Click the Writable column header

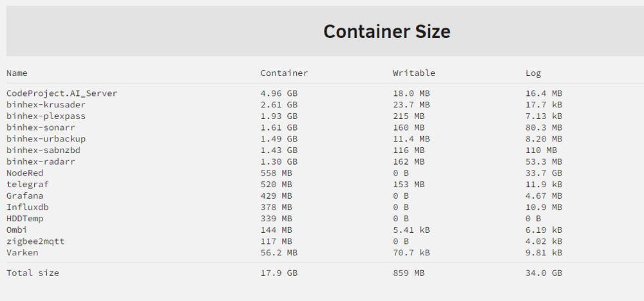pos(414,73)
